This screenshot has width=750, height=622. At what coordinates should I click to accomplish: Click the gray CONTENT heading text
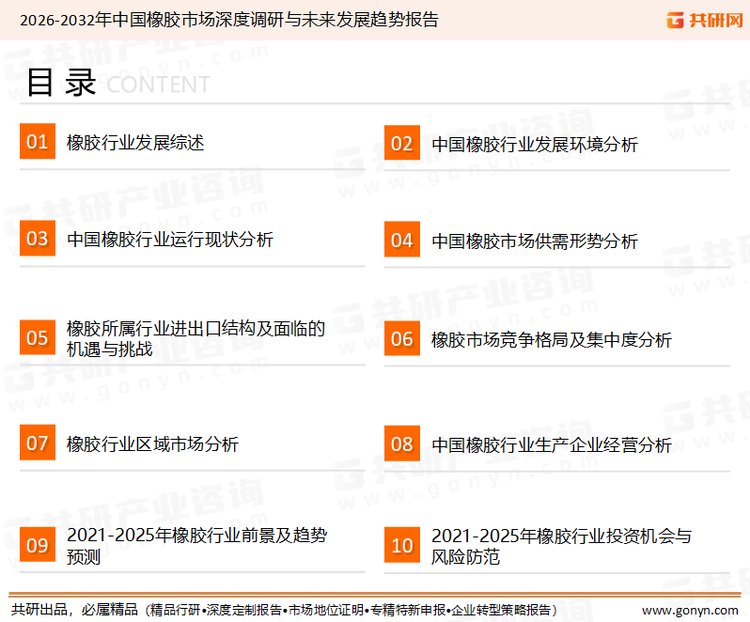pos(158,85)
